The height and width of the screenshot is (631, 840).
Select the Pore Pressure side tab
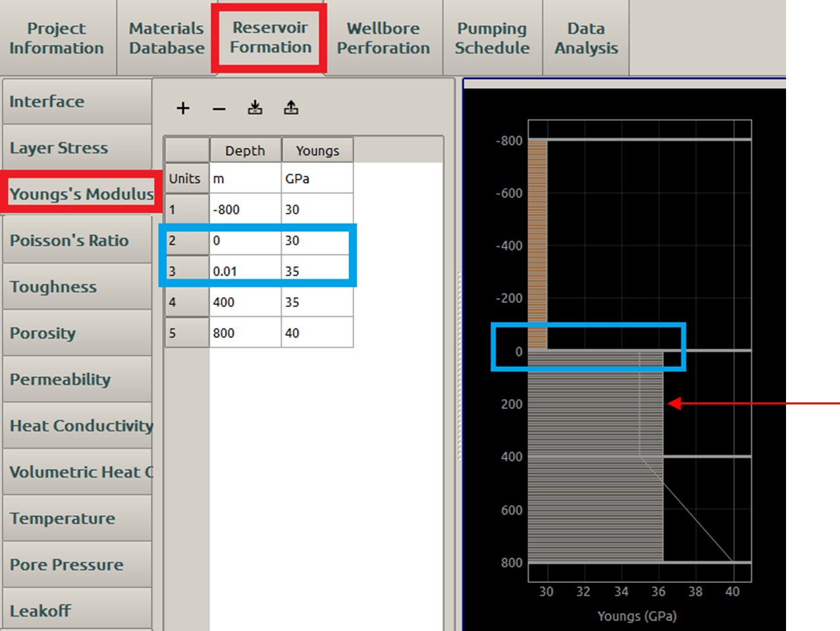tap(77, 564)
